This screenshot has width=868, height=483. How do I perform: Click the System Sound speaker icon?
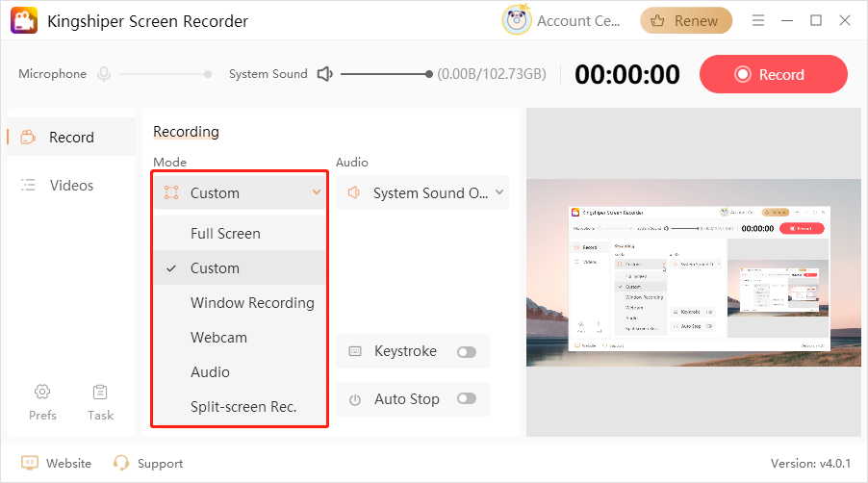coord(325,73)
